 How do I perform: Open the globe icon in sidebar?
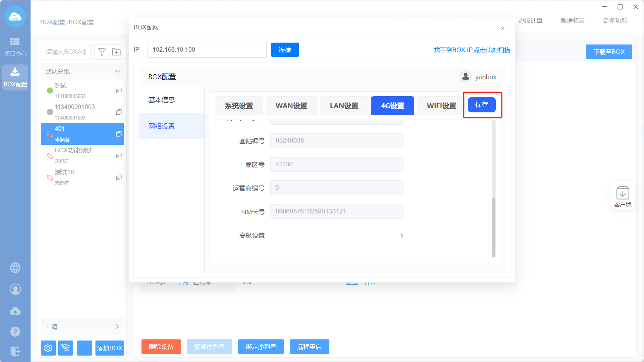(x=15, y=268)
